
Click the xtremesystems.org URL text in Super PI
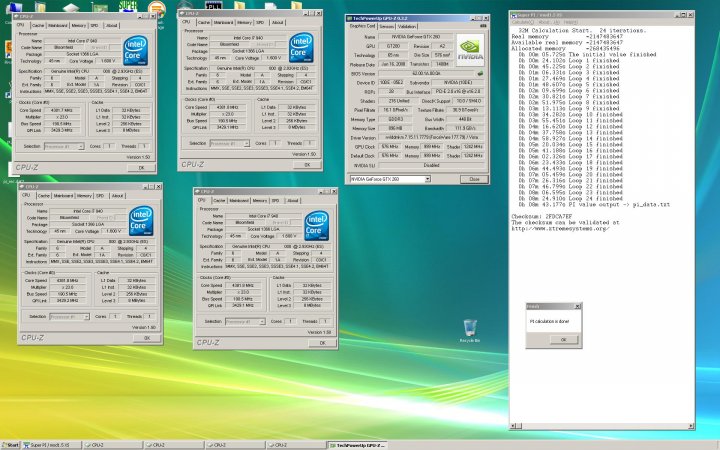560,229
